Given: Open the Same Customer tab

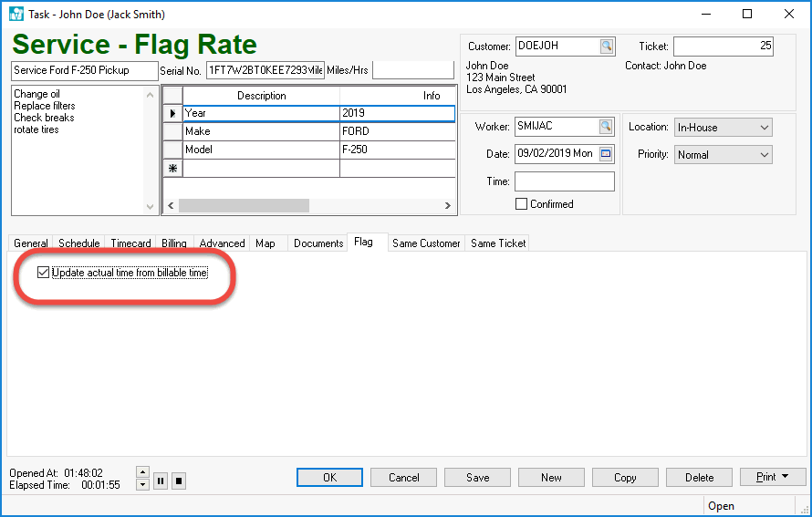Looking at the screenshot, I should point(426,243).
